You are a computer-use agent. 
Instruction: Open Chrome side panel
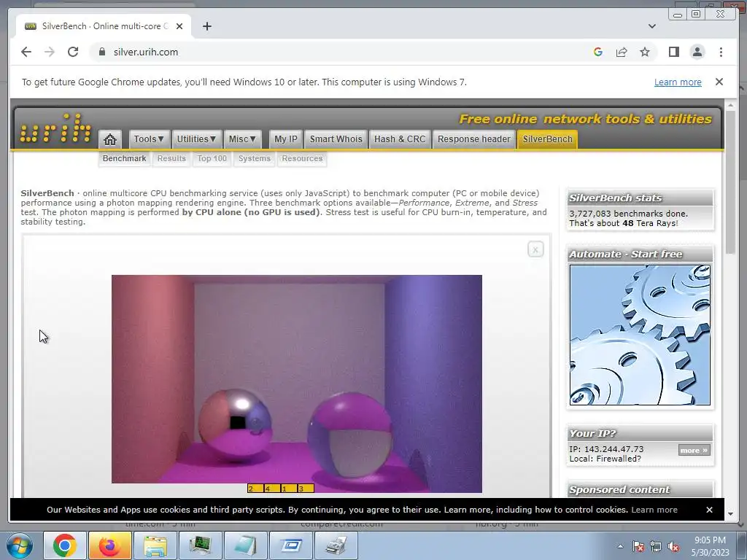pyautogui.click(x=673, y=52)
